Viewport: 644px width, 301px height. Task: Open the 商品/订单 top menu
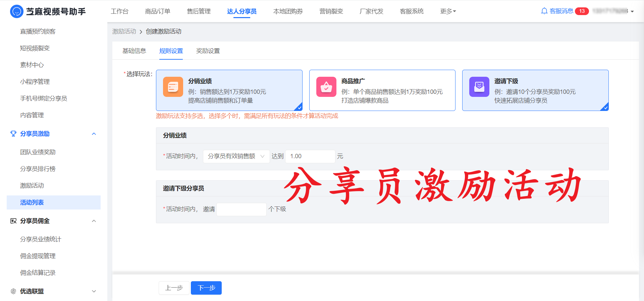158,11
